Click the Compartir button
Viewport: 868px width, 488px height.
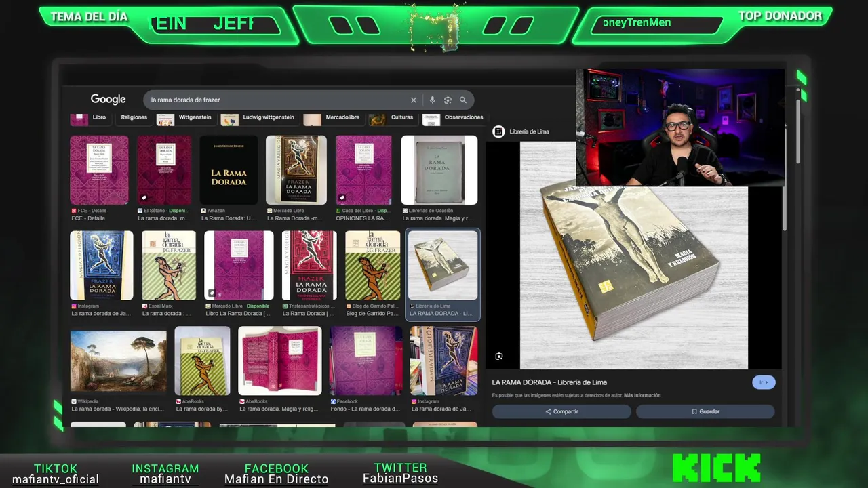pyautogui.click(x=561, y=411)
